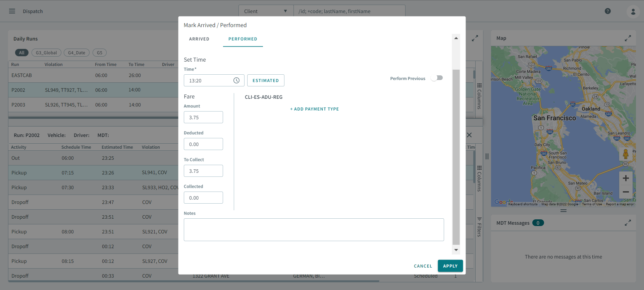
Task: Sort by To Time column header
Action: coord(136,64)
